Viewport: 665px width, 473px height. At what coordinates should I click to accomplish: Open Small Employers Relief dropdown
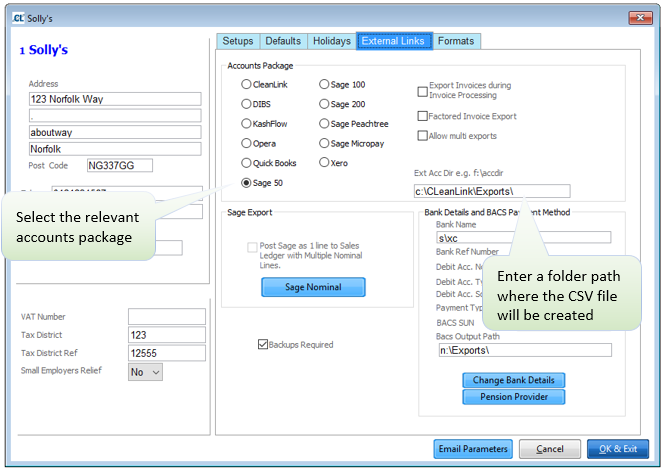[145, 372]
